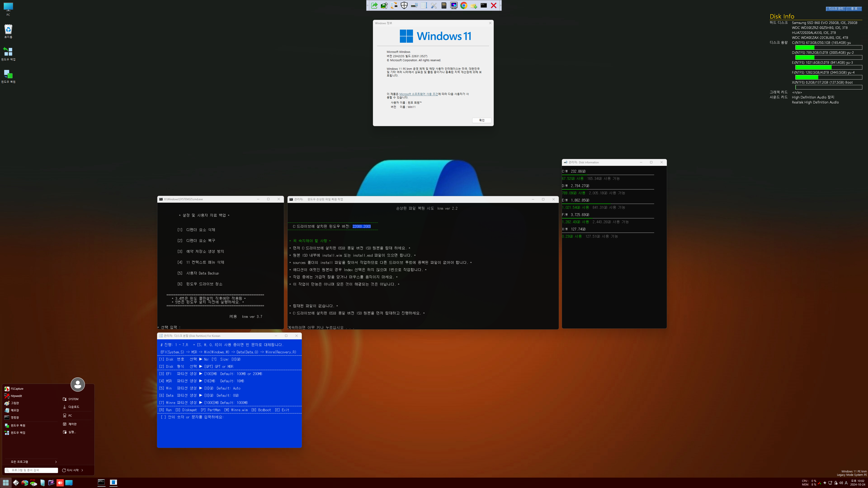Click '[3] EFI 파티션 생성' line in Disk Partition
This screenshot has width=868, height=488.
coord(211,374)
